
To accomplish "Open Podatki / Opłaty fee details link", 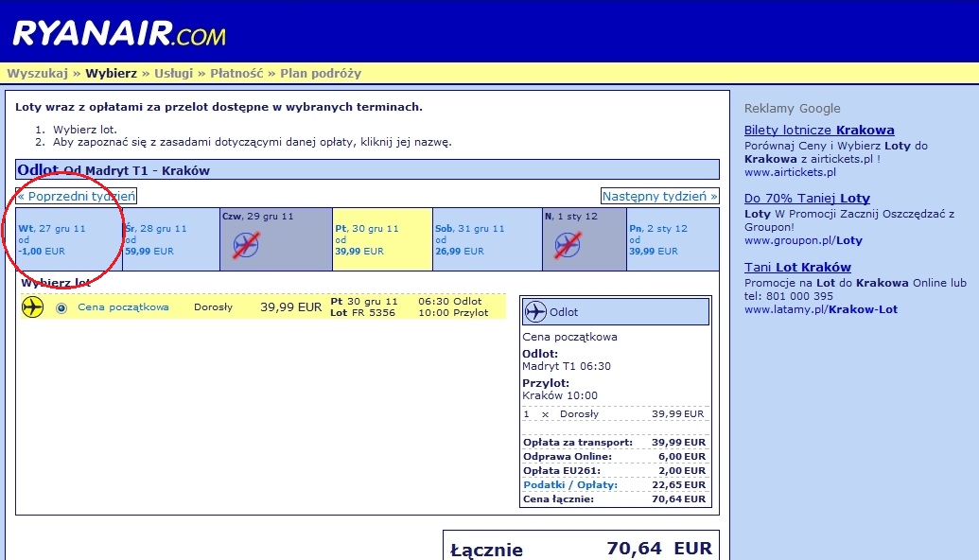I will 570,484.
